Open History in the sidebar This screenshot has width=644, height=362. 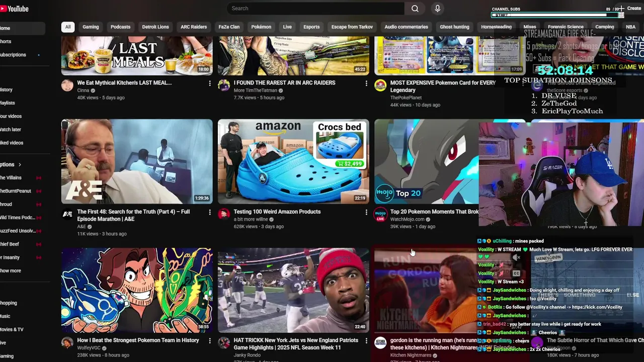click(x=7, y=90)
